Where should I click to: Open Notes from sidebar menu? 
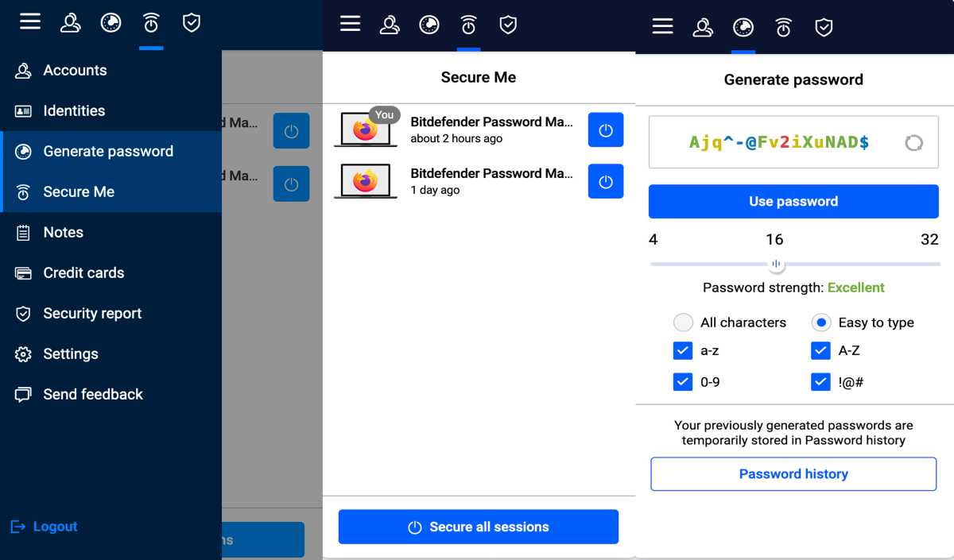coord(111,232)
